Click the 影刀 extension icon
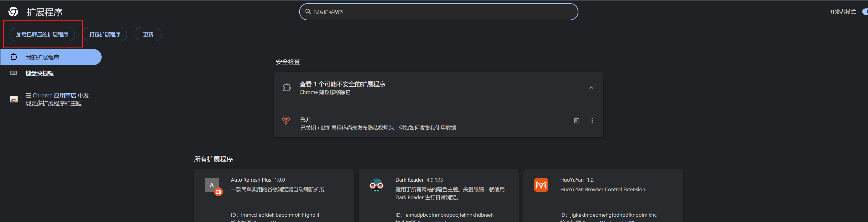The height and width of the screenshot is (222, 868). coord(286,120)
